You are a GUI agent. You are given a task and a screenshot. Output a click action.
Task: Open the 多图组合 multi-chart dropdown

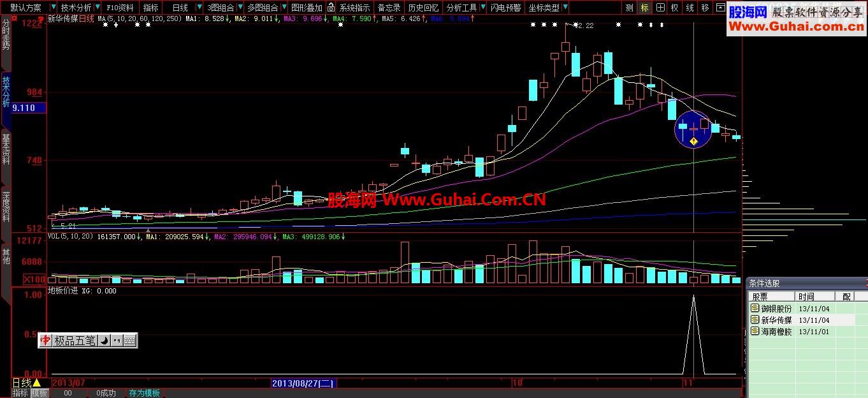(x=266, y=8)
